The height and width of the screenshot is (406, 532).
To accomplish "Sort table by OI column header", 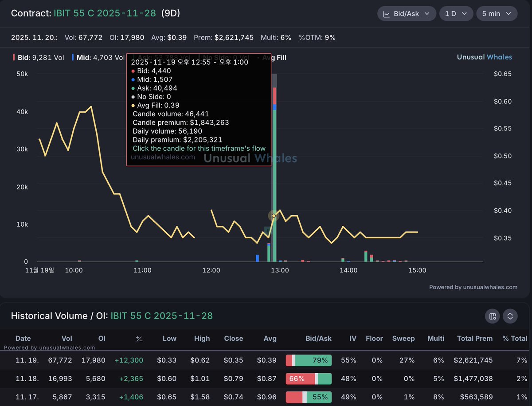I will pyautogui.click(x=102, y=338).
